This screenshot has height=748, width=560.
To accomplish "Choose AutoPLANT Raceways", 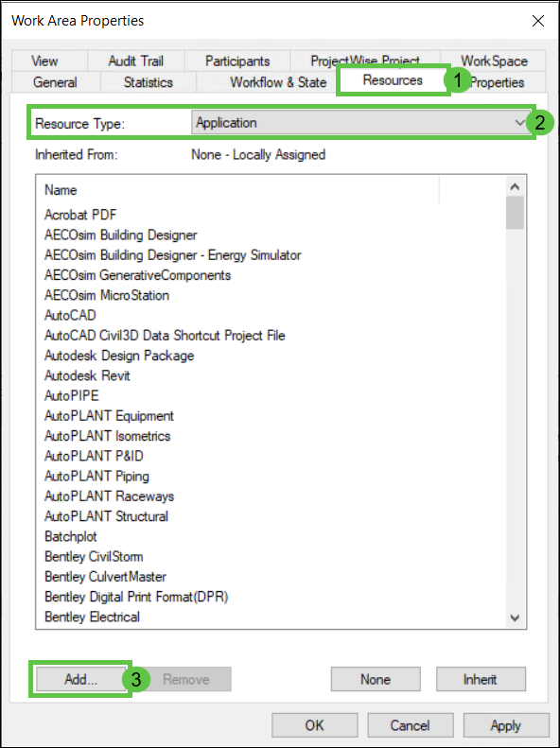I will pos(109,496).
